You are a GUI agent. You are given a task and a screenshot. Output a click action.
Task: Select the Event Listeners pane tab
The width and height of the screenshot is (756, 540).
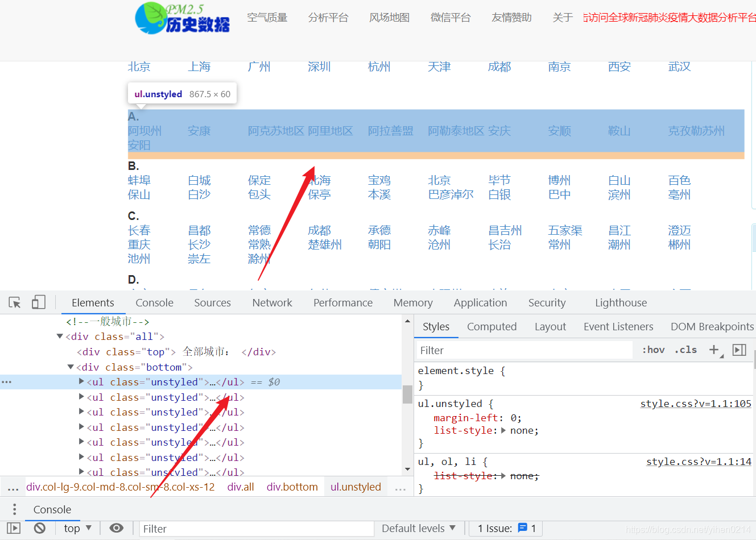click(618, 326)
